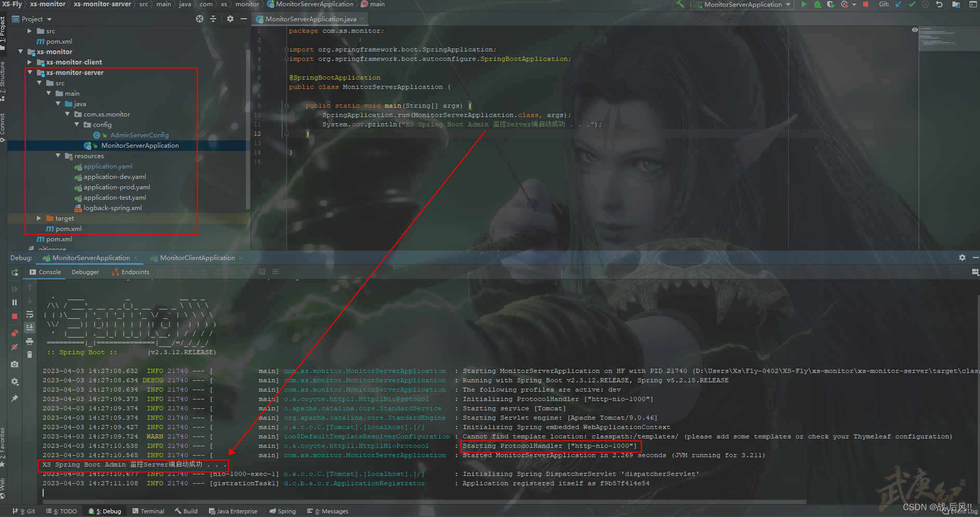Stop debug session with red square in Debug panel
Screen dimensions: 980x517
pos(15,316)
